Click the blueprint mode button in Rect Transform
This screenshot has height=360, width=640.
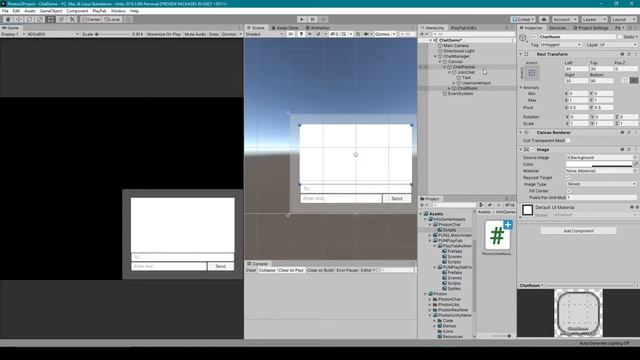coord(625,80)
